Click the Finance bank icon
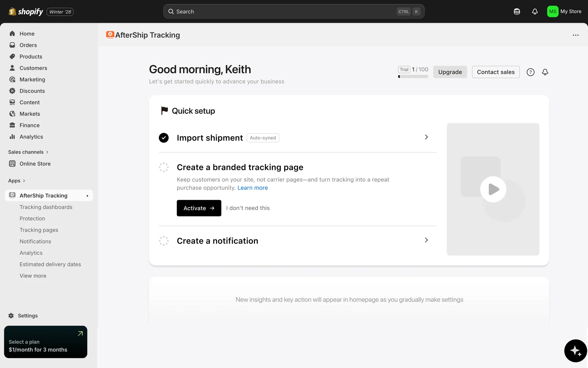 [x=12, y=125]
